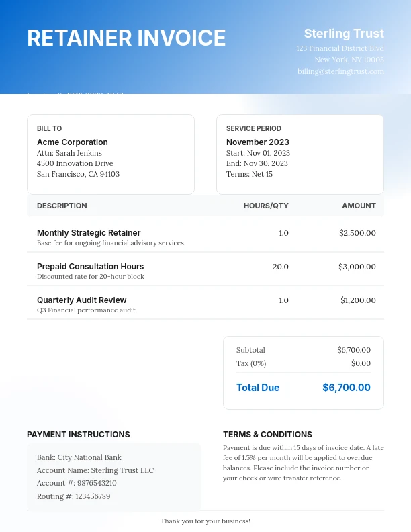Screen dimensions: 411x532
Task: Click the billing@sterlingtrust.com email address
Action: click(x=340, y=71)
